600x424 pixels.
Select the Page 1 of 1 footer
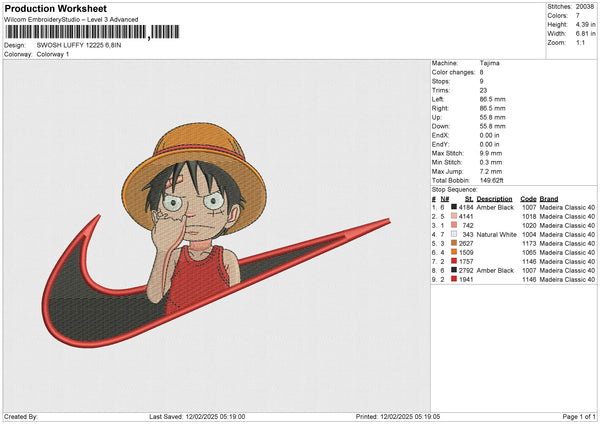[x=579, y=416]
